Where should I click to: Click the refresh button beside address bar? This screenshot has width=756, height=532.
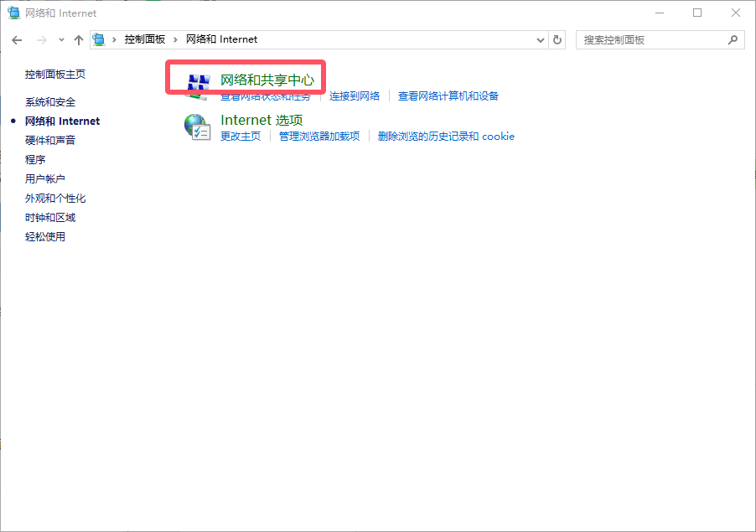click(x=558, y=39)
